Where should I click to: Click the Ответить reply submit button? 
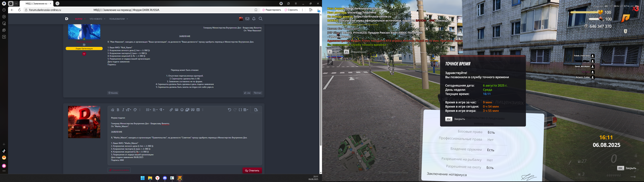(x=252, y=171)
